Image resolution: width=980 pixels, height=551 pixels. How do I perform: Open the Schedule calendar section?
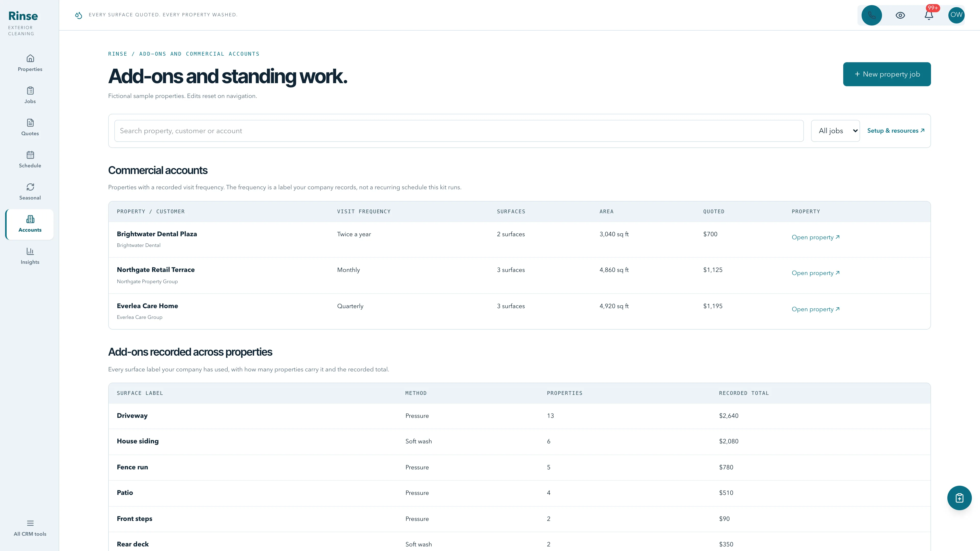pos(30,160)
